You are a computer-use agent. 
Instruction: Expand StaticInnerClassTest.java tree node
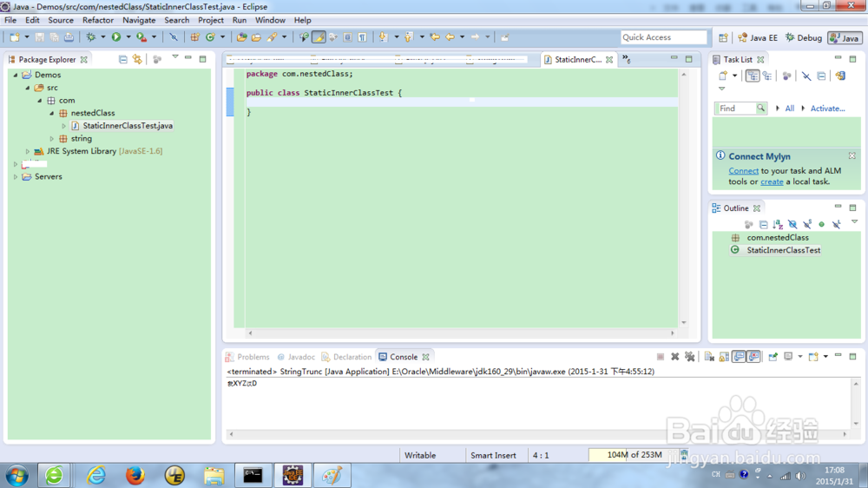pyautogui.click(x=63, y=126)
